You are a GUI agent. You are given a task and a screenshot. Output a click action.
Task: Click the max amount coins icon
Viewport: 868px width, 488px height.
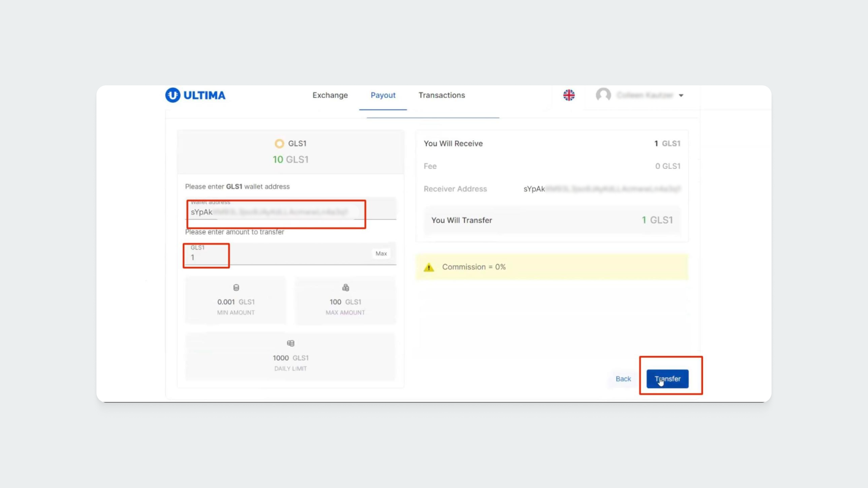(345, 288)
